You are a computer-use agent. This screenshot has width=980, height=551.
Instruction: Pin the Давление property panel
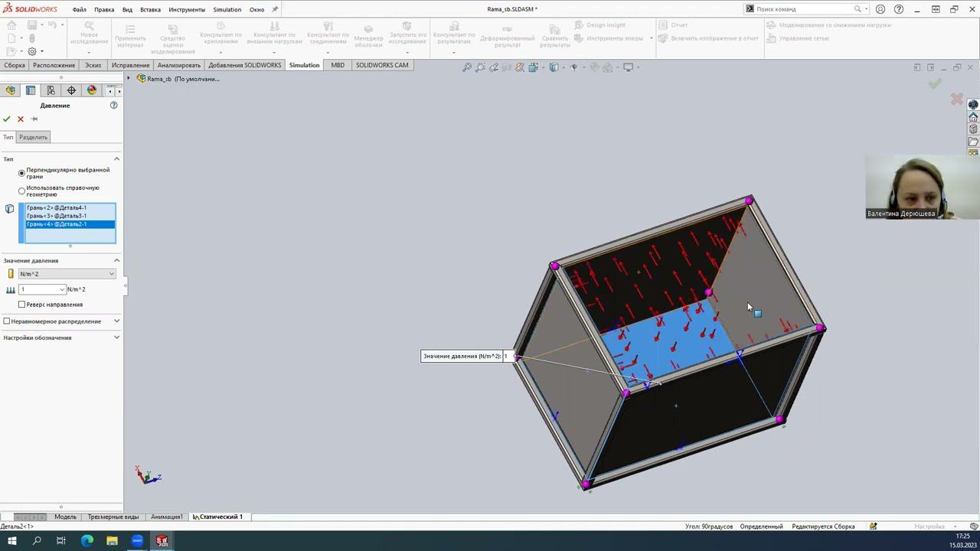tap(34, 119)
